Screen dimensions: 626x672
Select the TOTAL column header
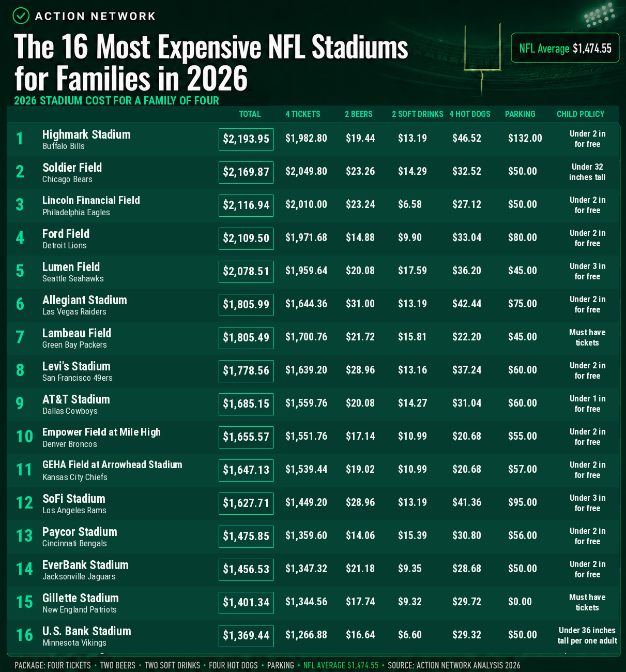click(250, 114)
